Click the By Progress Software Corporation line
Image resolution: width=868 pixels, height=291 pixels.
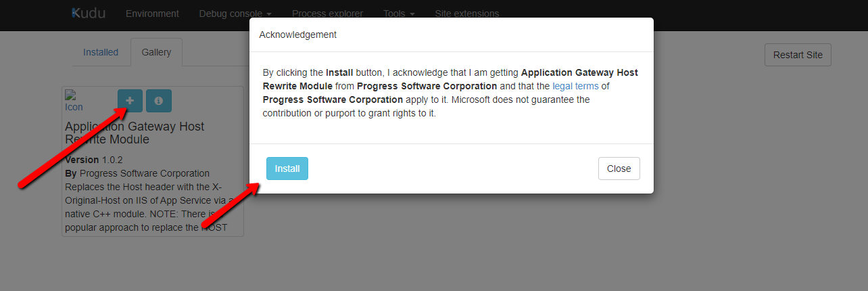(x=137, y=173)
